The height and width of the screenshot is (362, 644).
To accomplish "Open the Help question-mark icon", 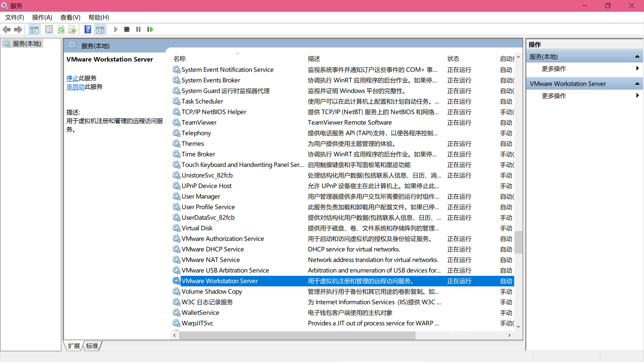I will [x=88, y=29].
